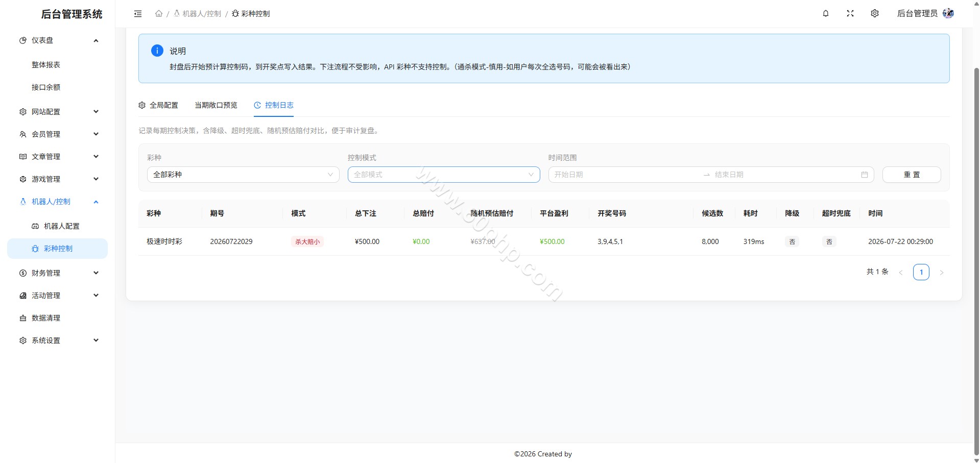Click the next page arrow

pos(942,273)
